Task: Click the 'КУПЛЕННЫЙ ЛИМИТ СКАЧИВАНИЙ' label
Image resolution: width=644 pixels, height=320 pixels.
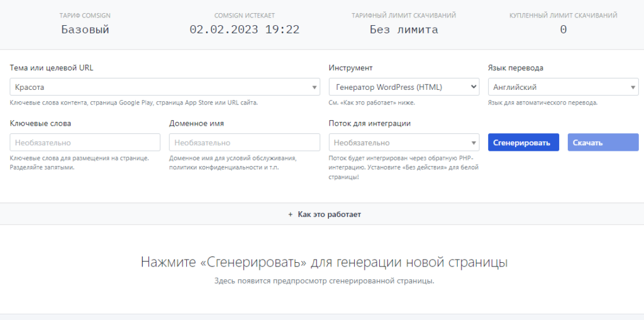Action: 563,16
